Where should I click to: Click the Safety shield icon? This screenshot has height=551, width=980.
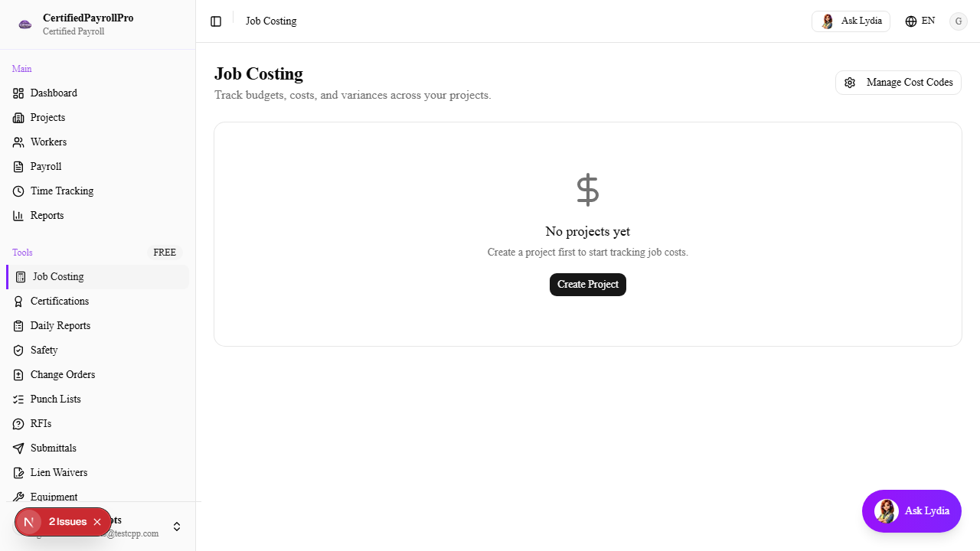(x=18, y=350)
